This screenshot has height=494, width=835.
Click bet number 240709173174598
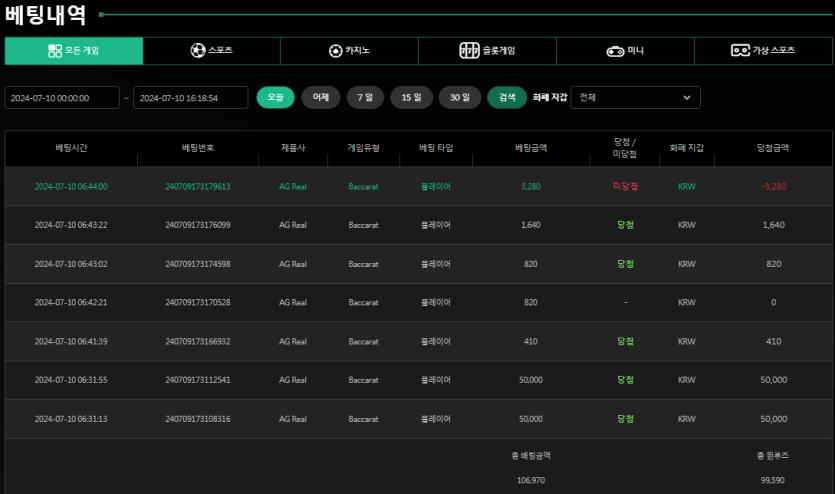point(198,264)
